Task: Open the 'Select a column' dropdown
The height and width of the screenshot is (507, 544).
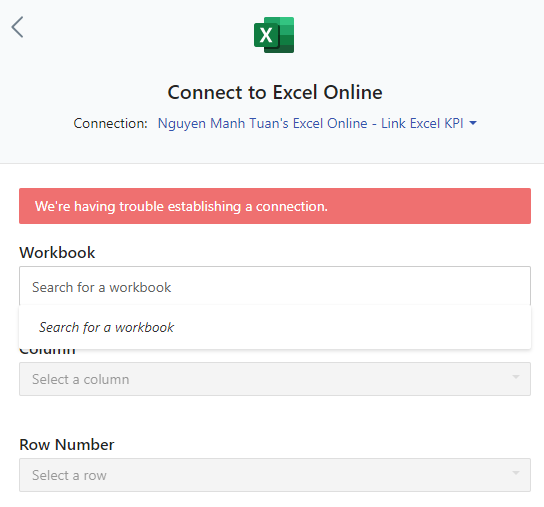Action: [x=275, y=379]
